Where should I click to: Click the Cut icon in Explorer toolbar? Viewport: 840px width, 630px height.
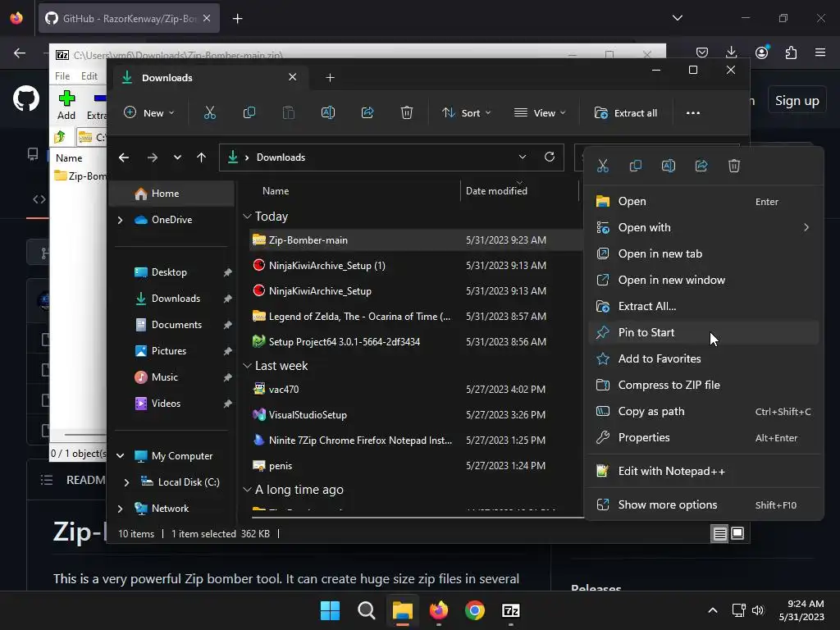point(209,113)
